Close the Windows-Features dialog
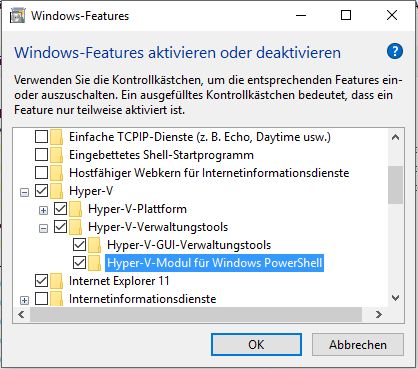The width and height of the screenshot is (418, 369). (392, 15)
